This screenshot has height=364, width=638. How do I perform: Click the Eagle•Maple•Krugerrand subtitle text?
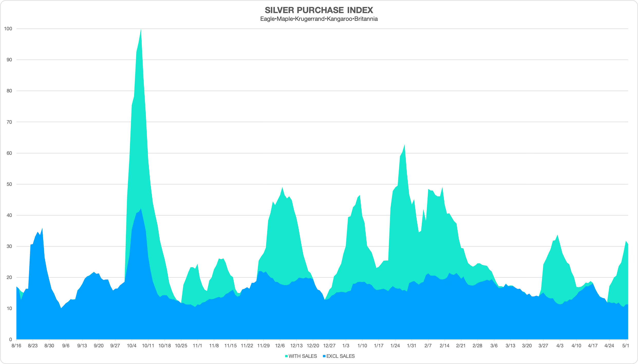point(319,19)
